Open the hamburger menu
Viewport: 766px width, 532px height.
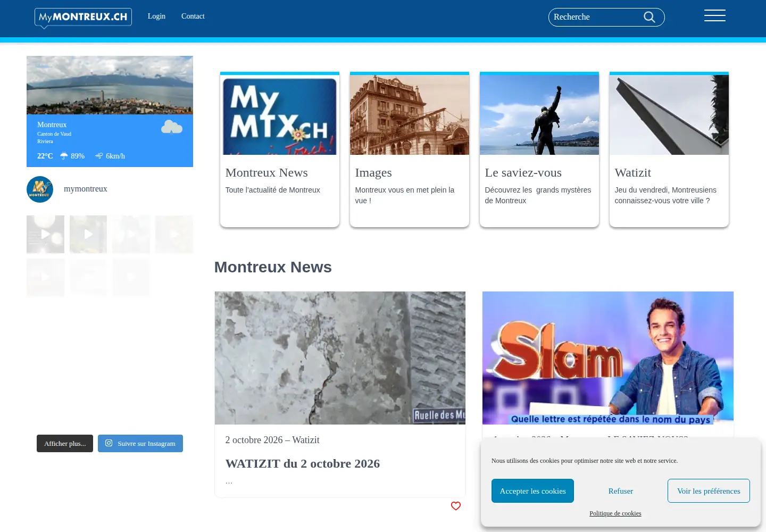tap(715, 15)
